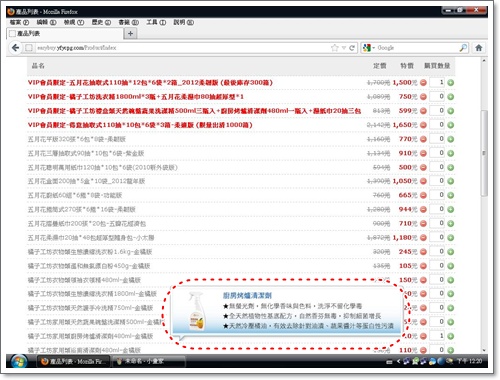Increase quantity on the 599元 row
This screenshot has width=500, height=380.
point(451,111)
